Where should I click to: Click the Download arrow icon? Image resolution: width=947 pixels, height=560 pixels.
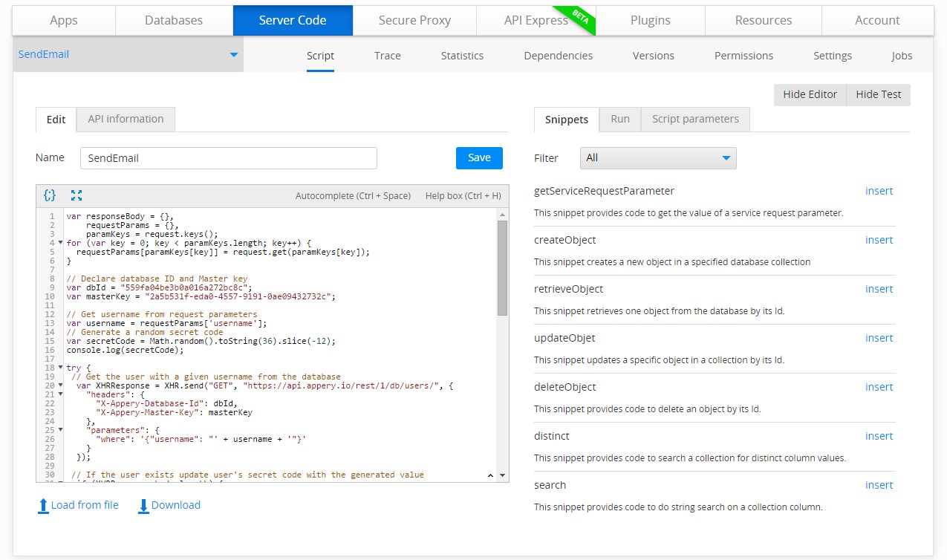click(143, 506)
